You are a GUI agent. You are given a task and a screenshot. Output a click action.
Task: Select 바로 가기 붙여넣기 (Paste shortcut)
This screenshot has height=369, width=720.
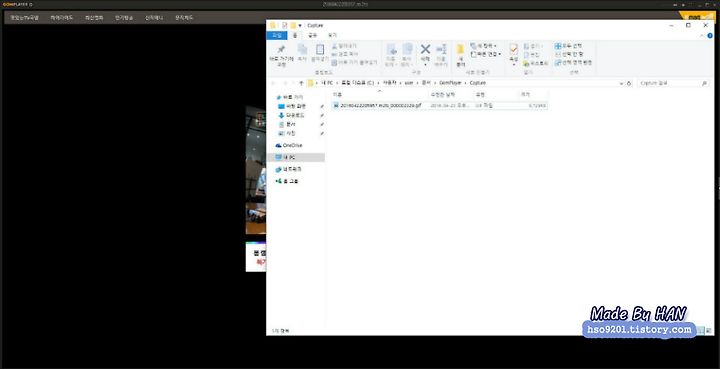pyautogui.click(x=354, y=62)
